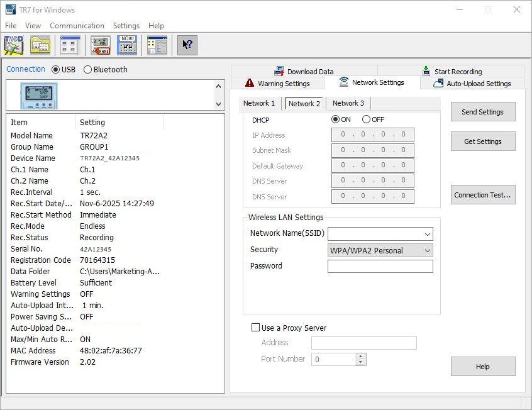
Task: Select the device name tag toolbar icon
Action: coord(99,45)
